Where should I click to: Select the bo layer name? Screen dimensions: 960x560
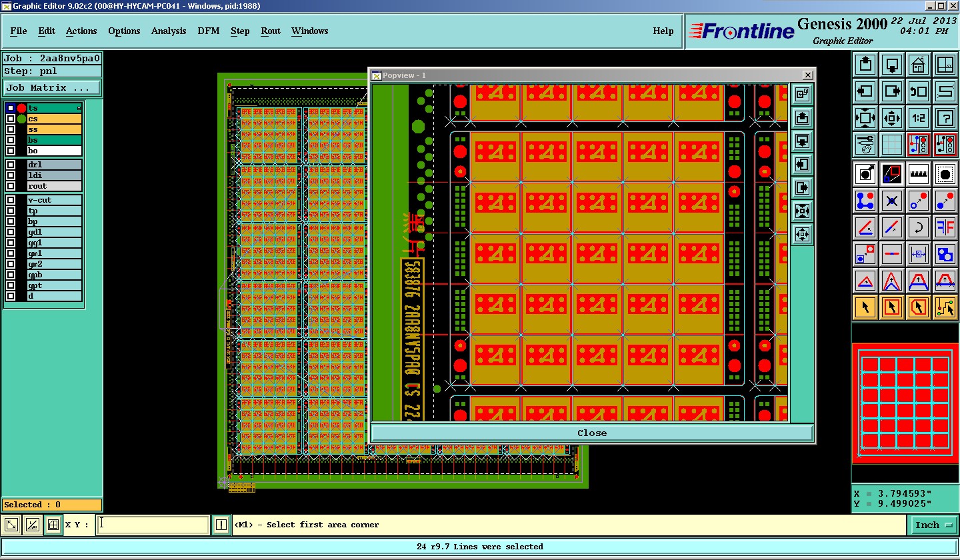pyautogui.click(x=55, y=151)
